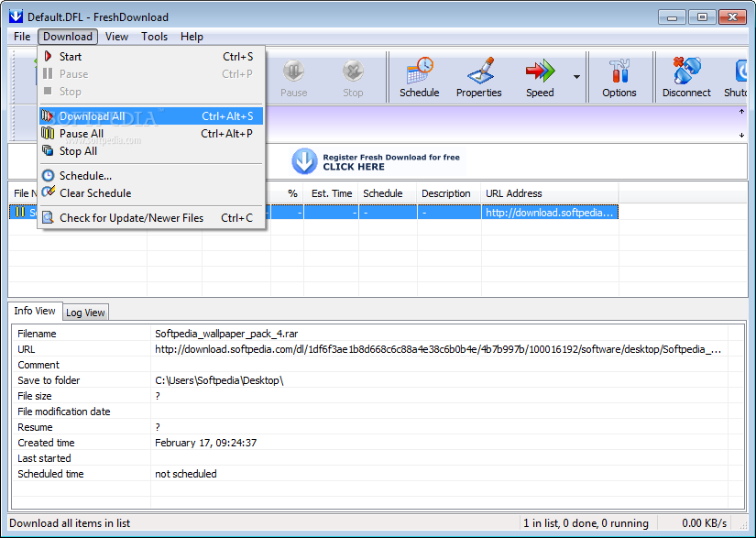756x538 pixels.
Task: Click the paused download row icon
Action: (x=20, y=212)
